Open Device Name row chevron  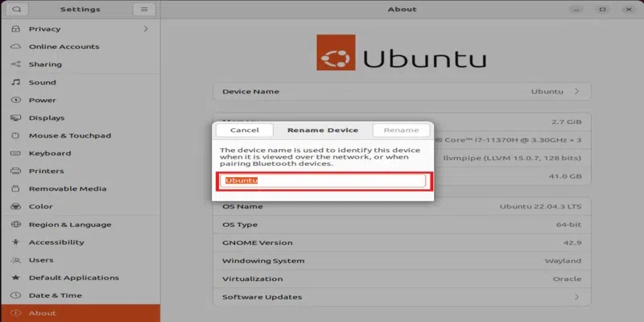[576, 91]
